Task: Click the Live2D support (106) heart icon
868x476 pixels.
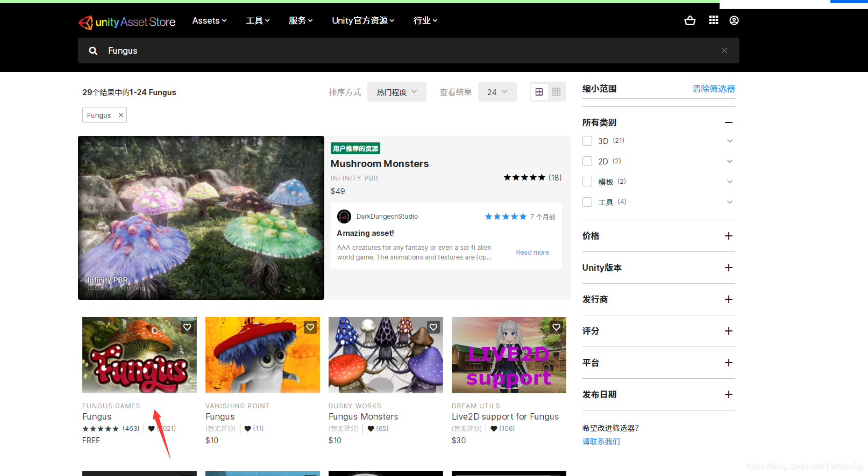Action: coord(494,429)
